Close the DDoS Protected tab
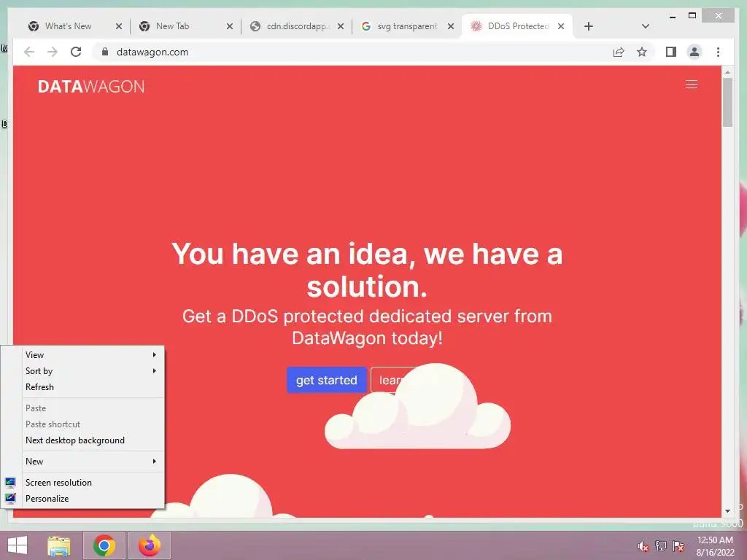Screen dimensions: 747x560 point(561,26)
